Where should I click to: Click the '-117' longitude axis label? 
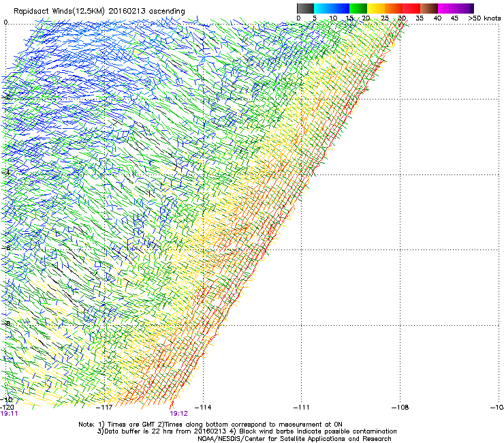click(x=104, y=408)
